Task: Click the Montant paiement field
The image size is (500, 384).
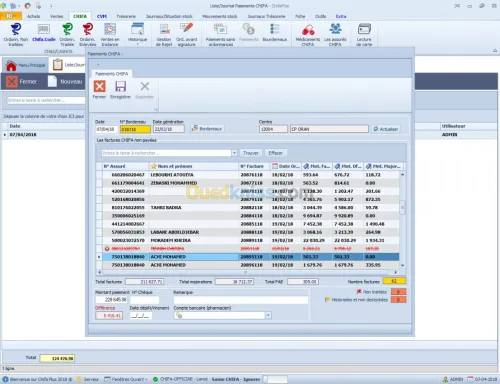Action: pyautogui.click(x=112, y=300)
